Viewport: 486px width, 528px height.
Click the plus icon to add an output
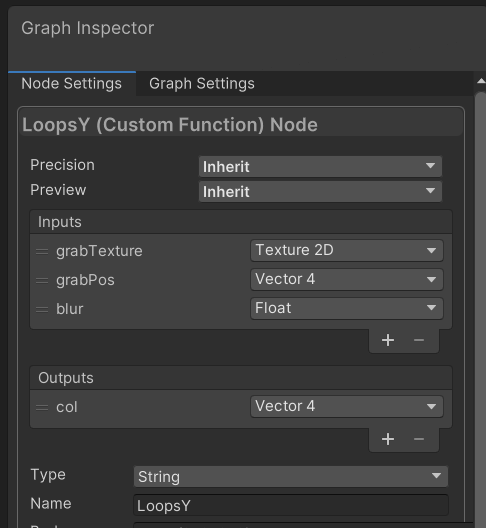(388, 439)
